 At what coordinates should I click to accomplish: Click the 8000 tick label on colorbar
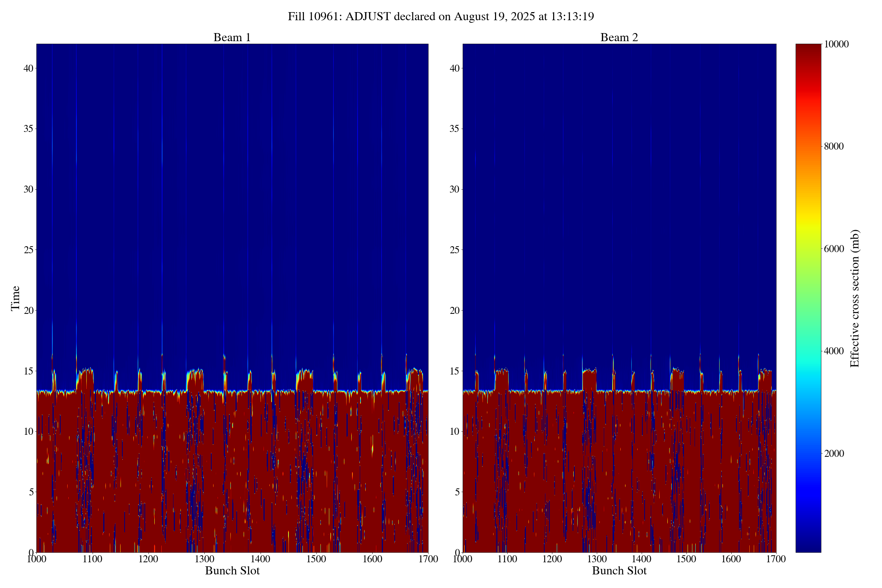point(833,147)
